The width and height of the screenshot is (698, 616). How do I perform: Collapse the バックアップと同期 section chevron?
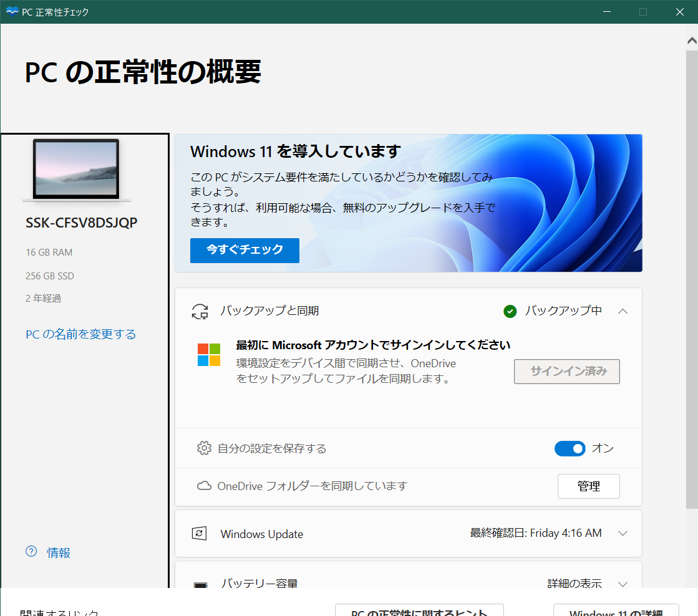coord(623,311)
